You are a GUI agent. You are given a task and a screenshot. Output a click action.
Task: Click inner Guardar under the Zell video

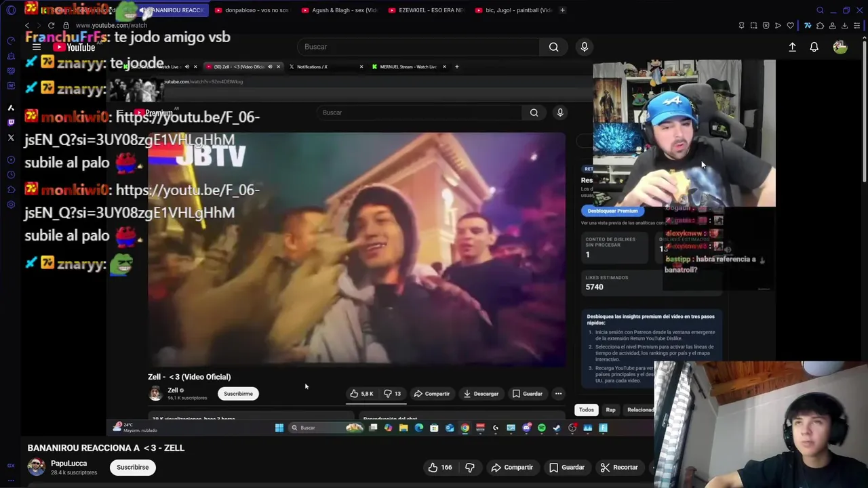pos(528,394)
